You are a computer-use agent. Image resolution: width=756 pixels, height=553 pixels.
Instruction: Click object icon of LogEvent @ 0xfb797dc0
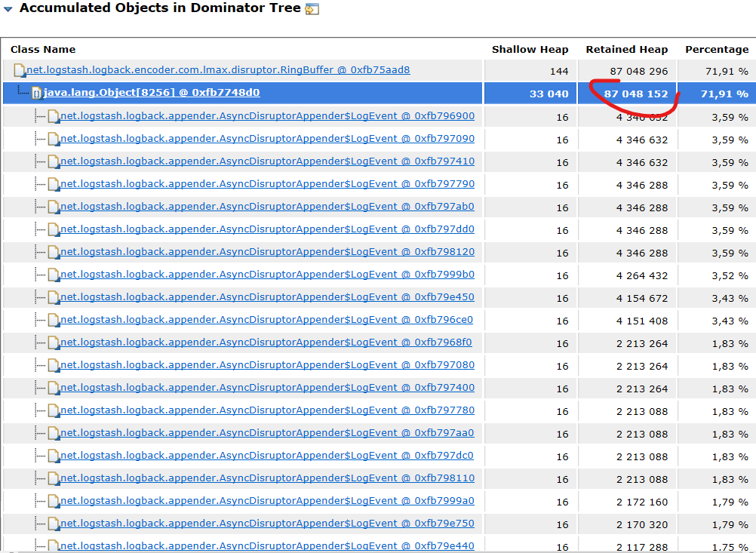54,456
